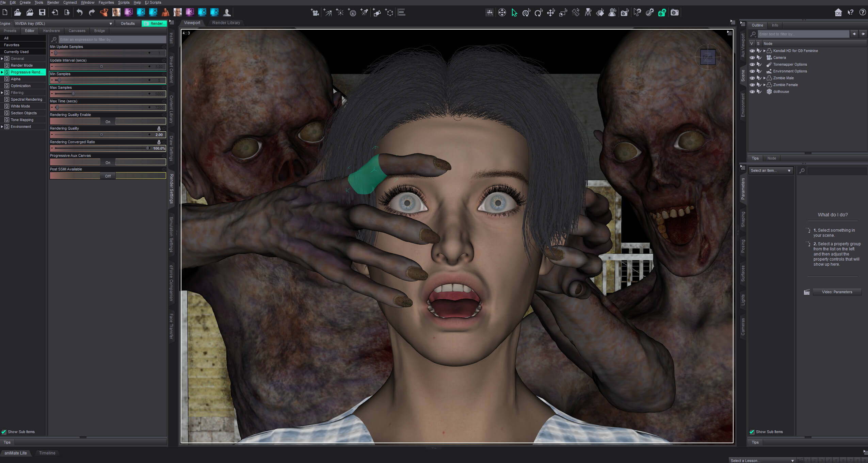Image resolution: width=868 pixels, height=463 pixels.
Task: Click the Save floppy disk icon
Action: coord(42,13)
